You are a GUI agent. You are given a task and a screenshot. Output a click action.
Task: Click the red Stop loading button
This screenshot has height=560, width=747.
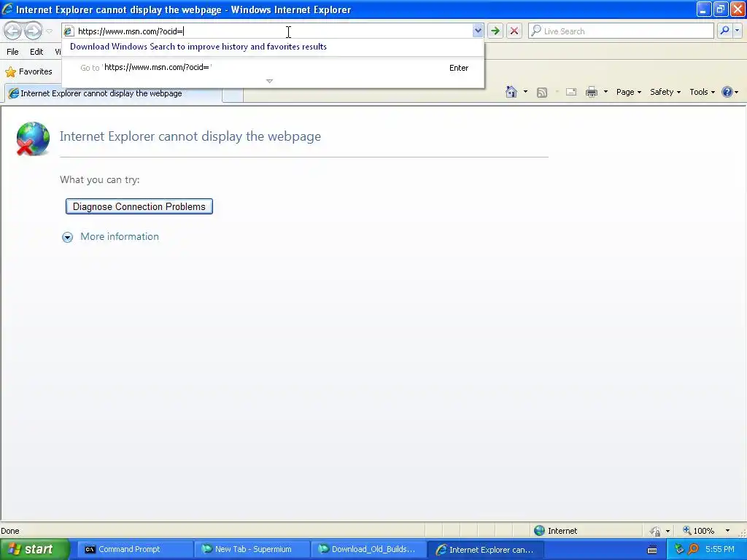point(514,31)
